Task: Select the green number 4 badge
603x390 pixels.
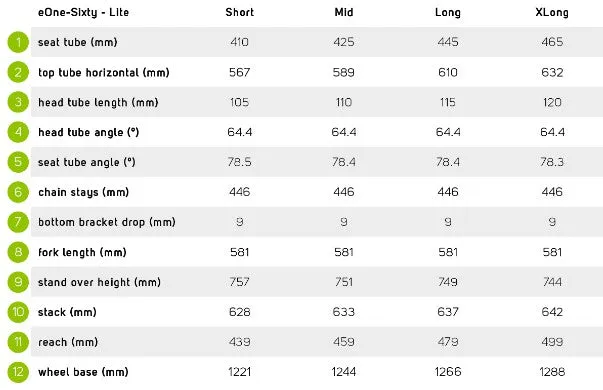Action: click(x=18, y=132)
